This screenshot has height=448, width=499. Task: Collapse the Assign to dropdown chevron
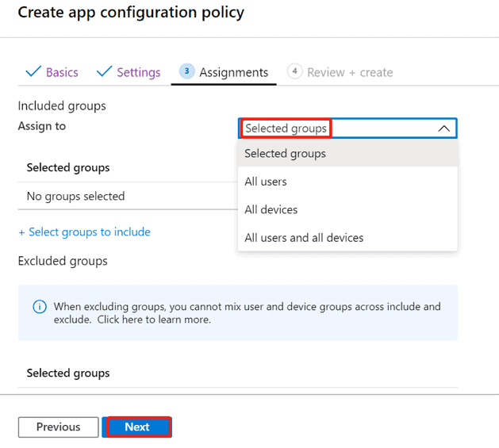[x=443, y=128]
